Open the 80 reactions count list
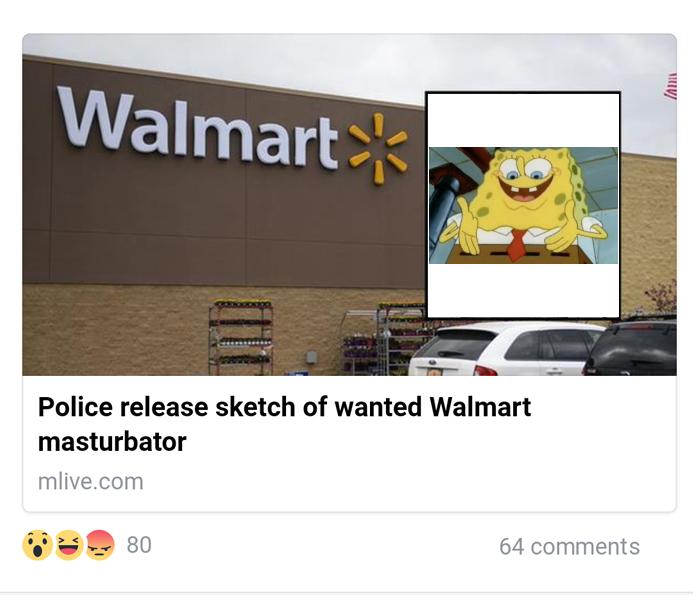Viewport: 697px width, 600px height. (139, 545)
